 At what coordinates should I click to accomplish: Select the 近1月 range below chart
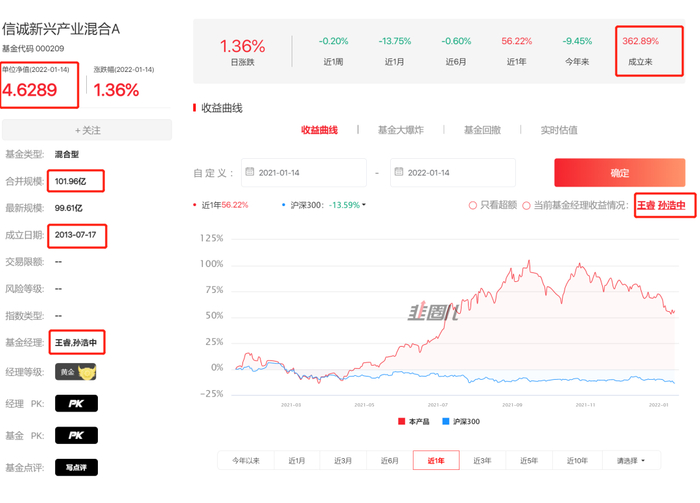tap(296, 461)
